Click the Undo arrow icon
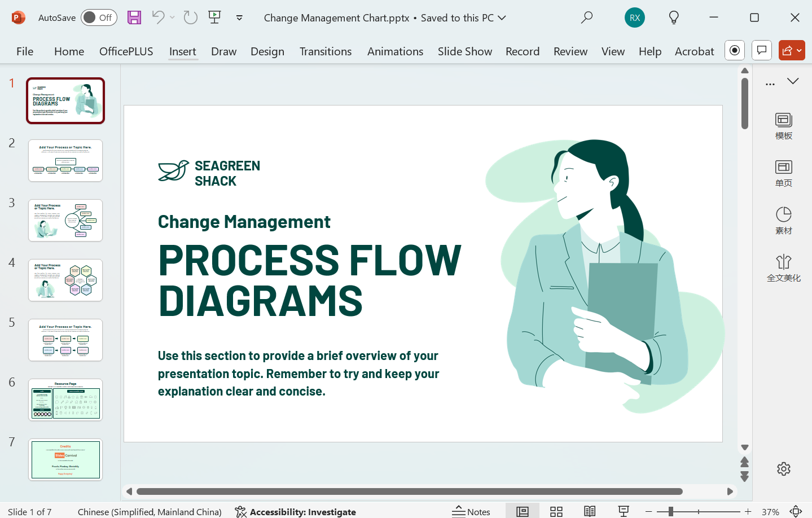 158,17
